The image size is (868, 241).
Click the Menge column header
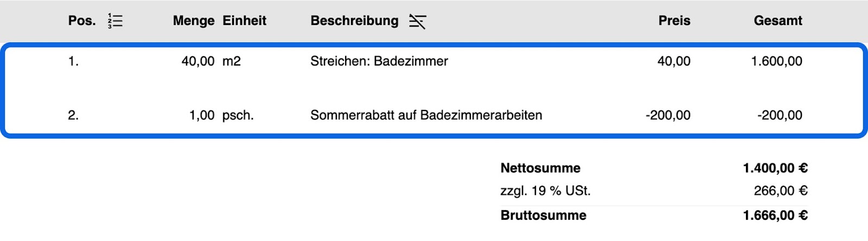(194, 21)
